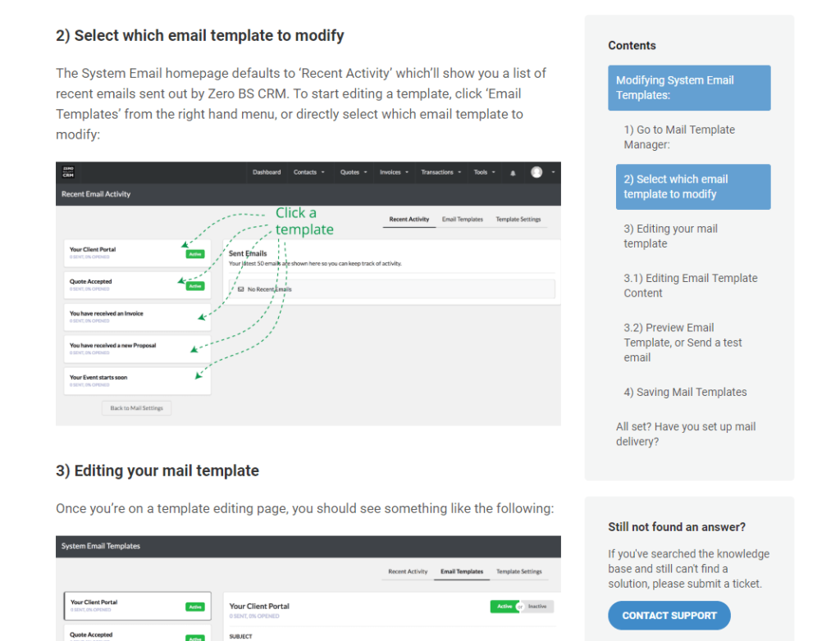This screenshot has width=840, height=641.
Task: Open the Quotes dropdown menu
Action: (x=354, y=172)
